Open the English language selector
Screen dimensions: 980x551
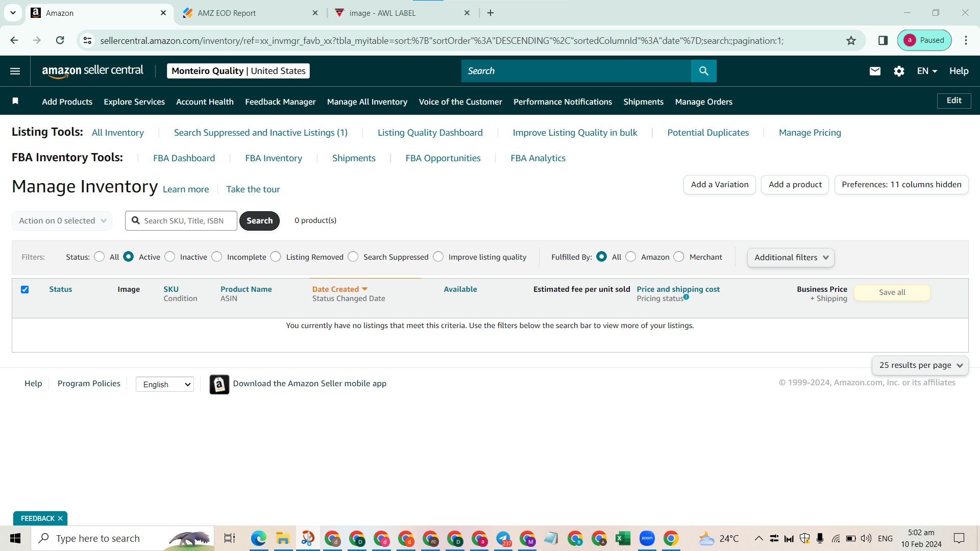tap(165, 384)
